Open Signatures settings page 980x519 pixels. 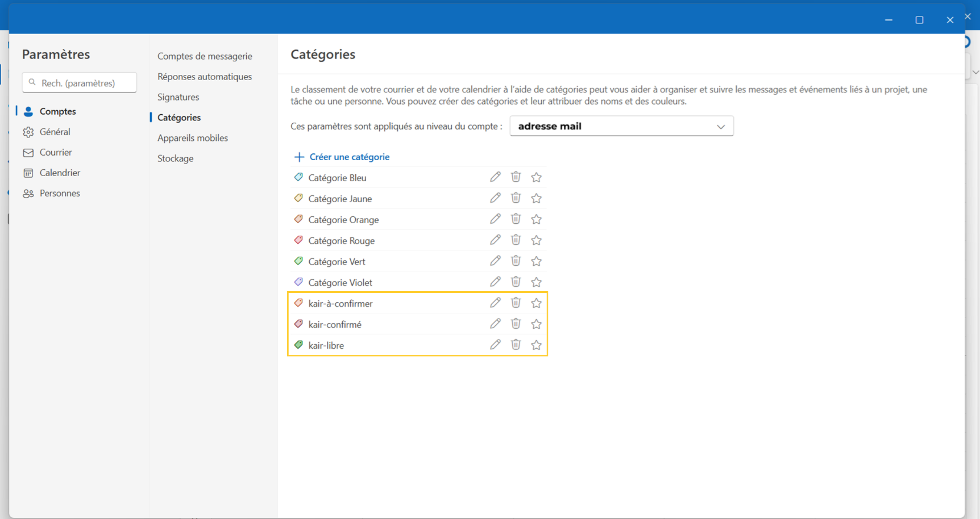178,97
